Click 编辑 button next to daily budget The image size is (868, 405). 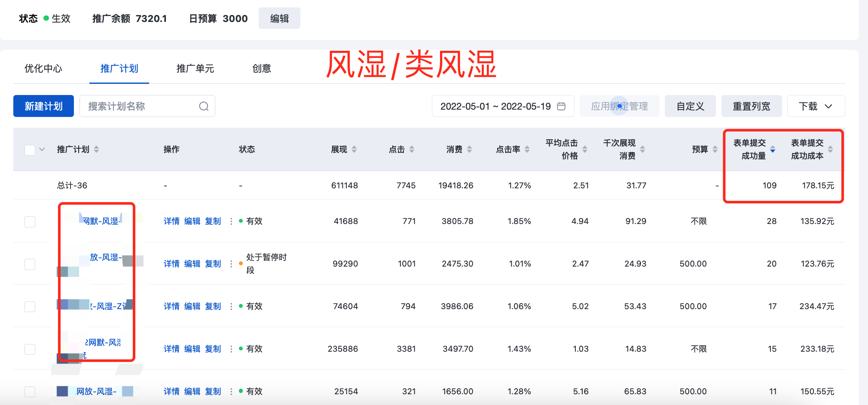pyautogui.click(x=279, y=18)
